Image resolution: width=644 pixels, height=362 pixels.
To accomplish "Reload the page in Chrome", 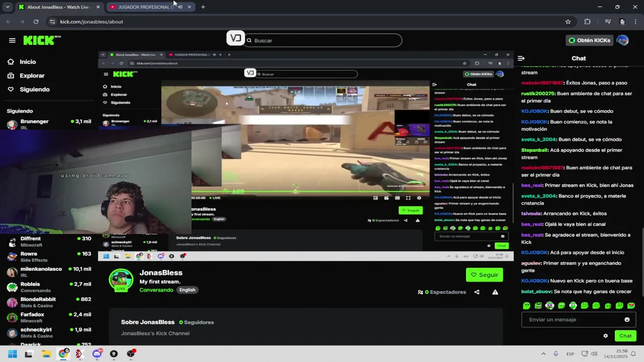I will pyautogui.click(x=36, y=22).
